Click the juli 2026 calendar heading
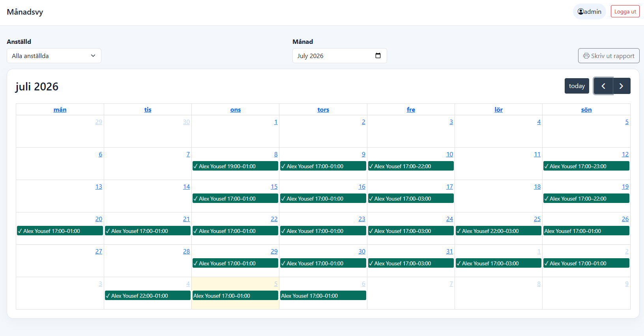Screen dimensions: 644x336 37,86
